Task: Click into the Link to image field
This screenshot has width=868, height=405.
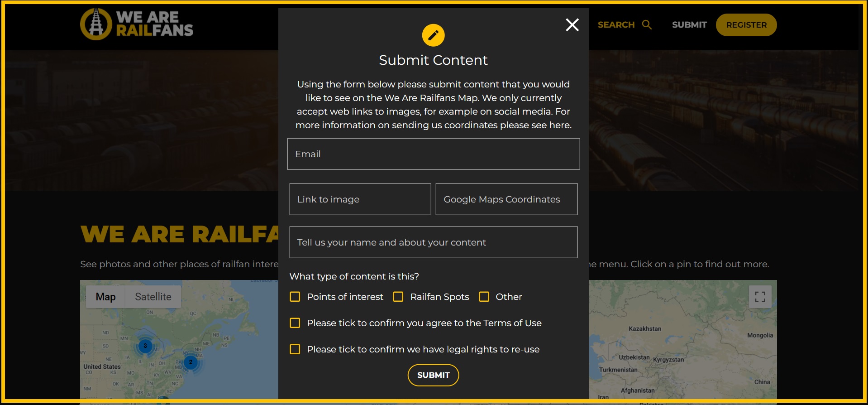Action: pyautogui.click(x=360, y=199)
